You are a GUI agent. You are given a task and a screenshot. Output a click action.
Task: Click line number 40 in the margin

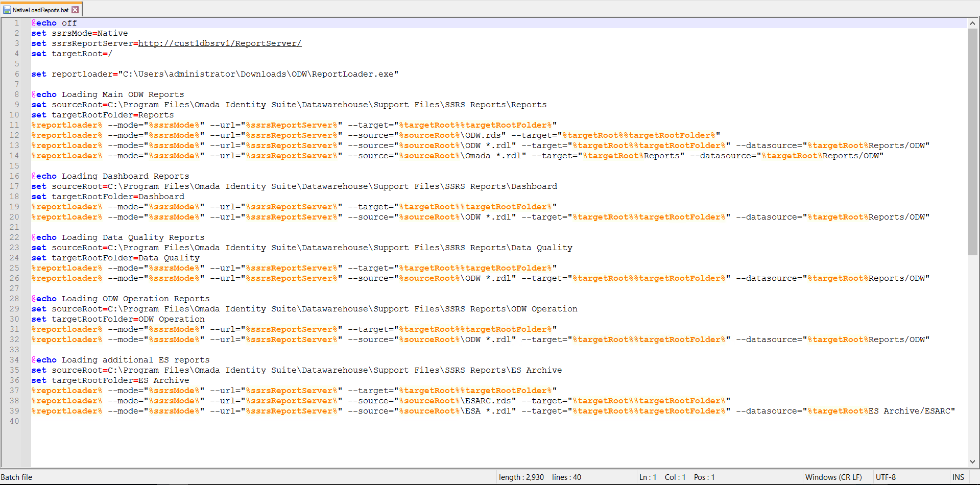pyautogui.click(x=14, y=421)
